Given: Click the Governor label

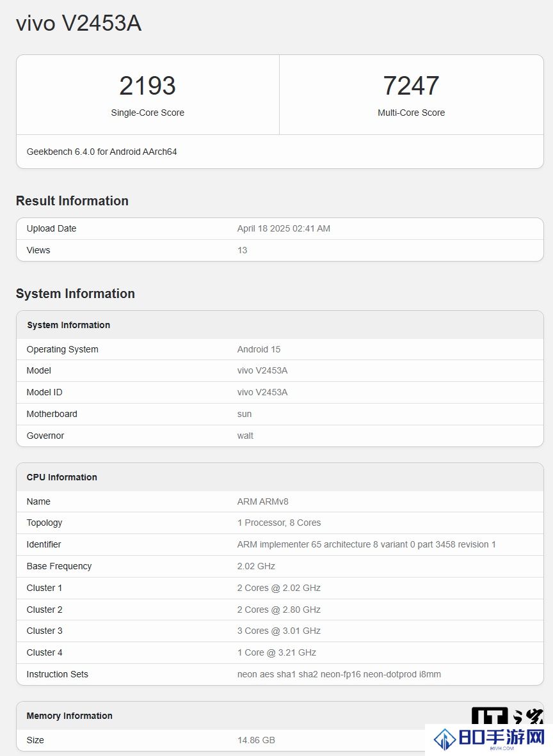Looking at the screenshot, I should (45, 436).
